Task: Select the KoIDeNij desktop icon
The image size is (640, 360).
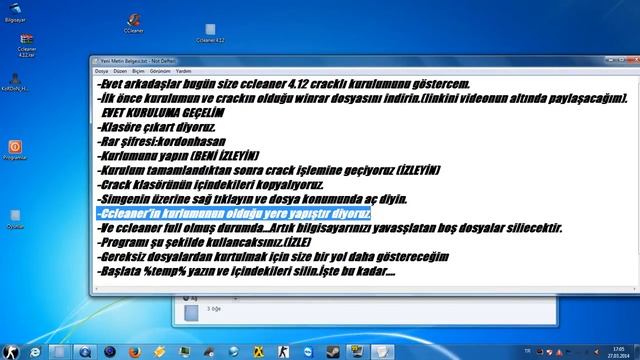Action: [x=15, y=82]
